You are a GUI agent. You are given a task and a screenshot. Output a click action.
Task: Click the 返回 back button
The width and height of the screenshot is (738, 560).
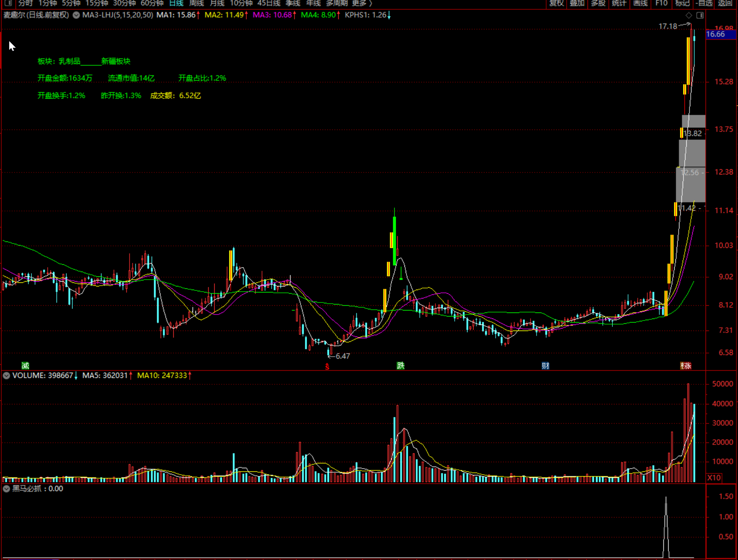pos(725,3)
